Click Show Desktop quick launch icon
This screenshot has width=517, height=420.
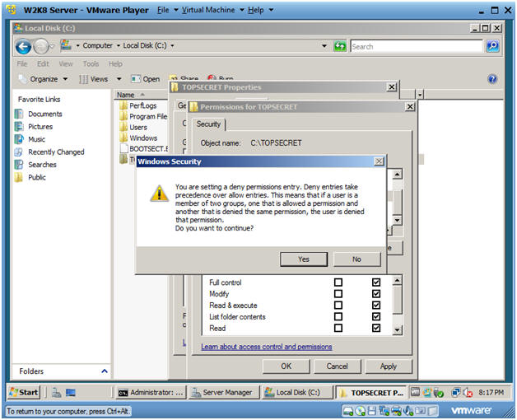click(71, 393)
